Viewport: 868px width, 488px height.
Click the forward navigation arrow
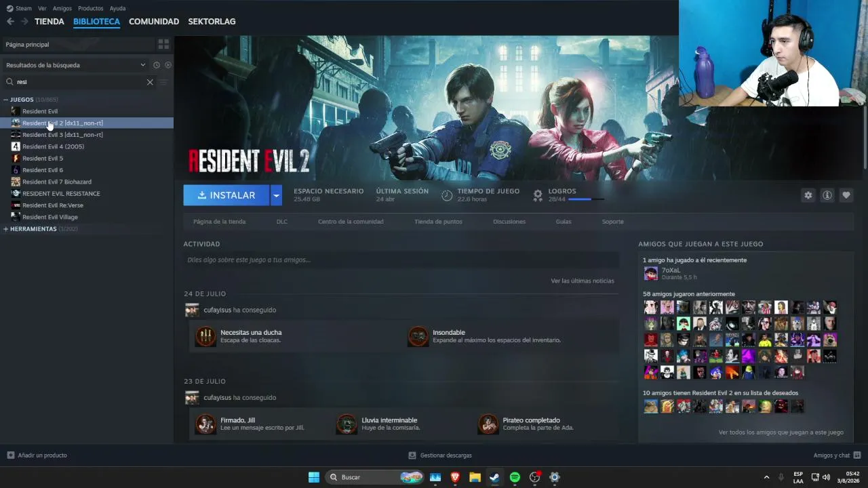coord(24,22)
